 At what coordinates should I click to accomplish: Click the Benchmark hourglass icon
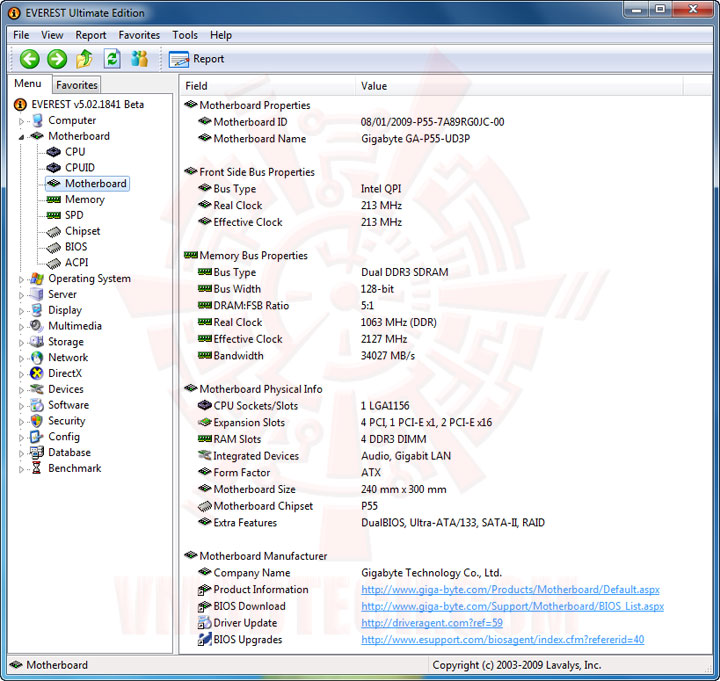click(37, 468)
